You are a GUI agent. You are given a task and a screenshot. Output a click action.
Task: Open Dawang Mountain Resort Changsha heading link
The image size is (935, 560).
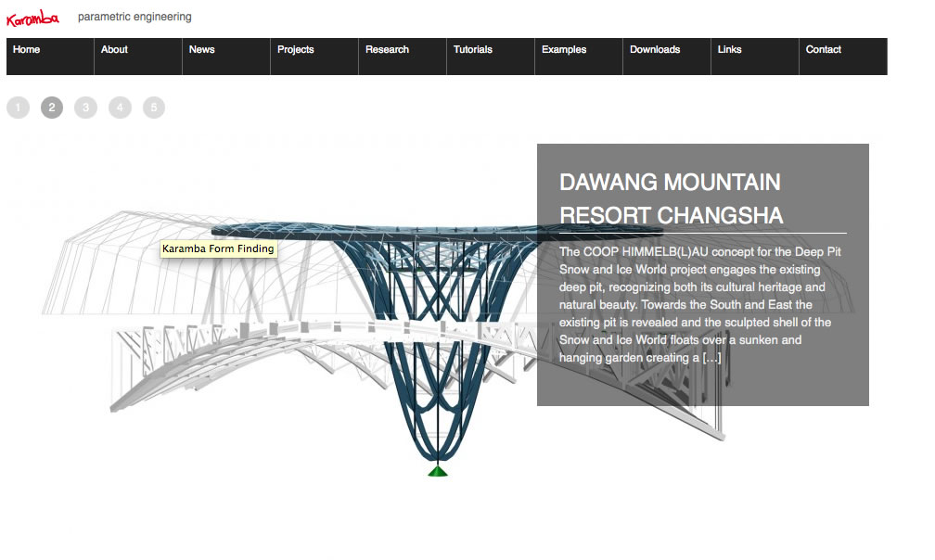click(x=671, y=198)
